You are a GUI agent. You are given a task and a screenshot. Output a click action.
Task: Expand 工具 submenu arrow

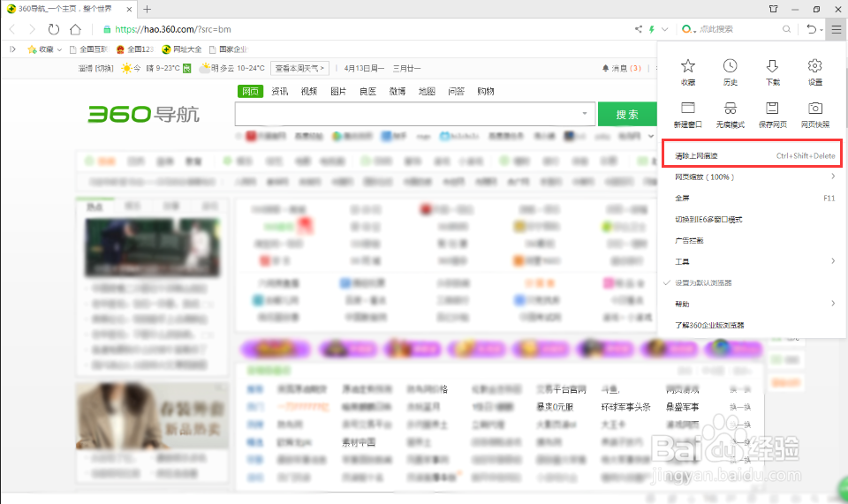click(833, 261)
